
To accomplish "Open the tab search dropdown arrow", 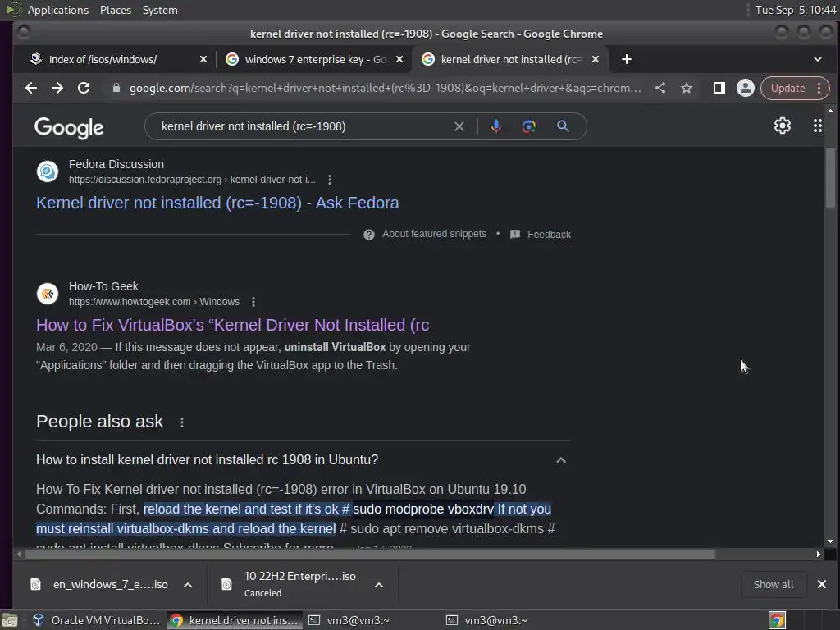I will [x=818, y=59].
